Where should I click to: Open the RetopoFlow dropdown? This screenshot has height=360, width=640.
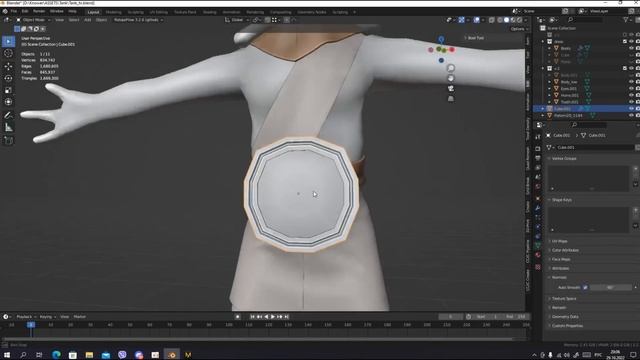[x=138, y=20]
